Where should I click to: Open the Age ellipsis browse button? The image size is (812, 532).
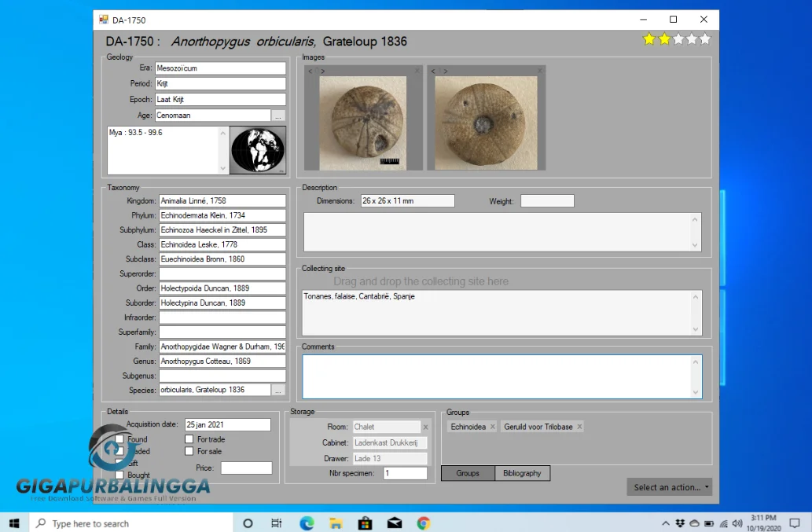[x=278, y=116]
